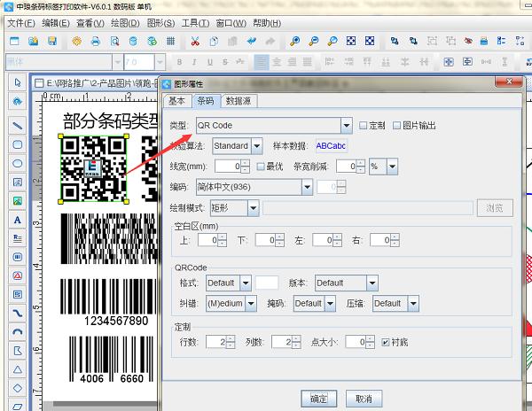Select the QR code on the canvas
Screen dimensions: 532x411
[93, 168]
